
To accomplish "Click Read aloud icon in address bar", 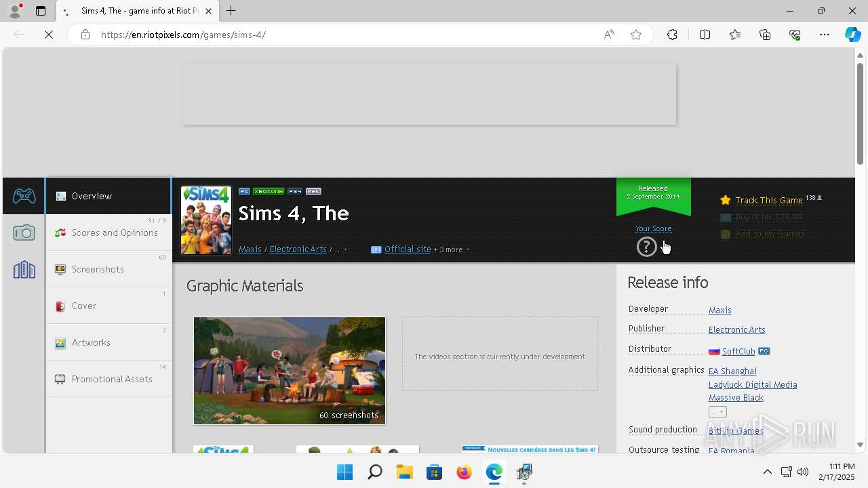I will tap(609, 35).
